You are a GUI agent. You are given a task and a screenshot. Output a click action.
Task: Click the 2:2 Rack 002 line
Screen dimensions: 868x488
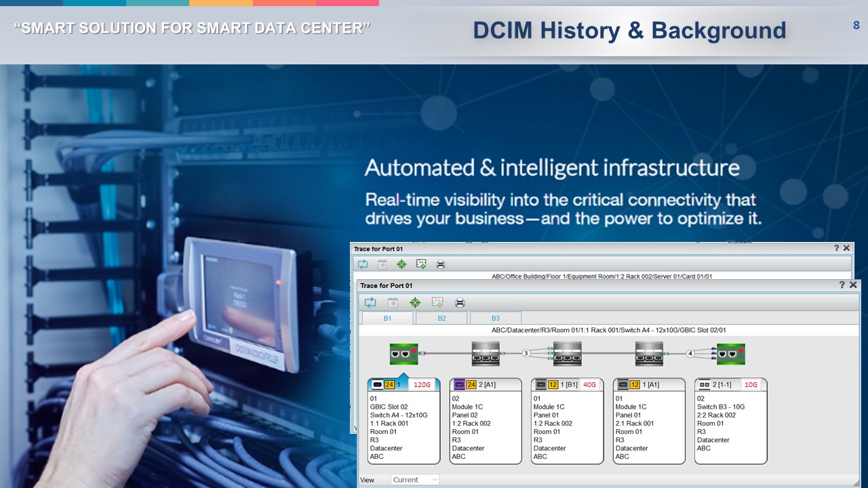click(717, 415)
